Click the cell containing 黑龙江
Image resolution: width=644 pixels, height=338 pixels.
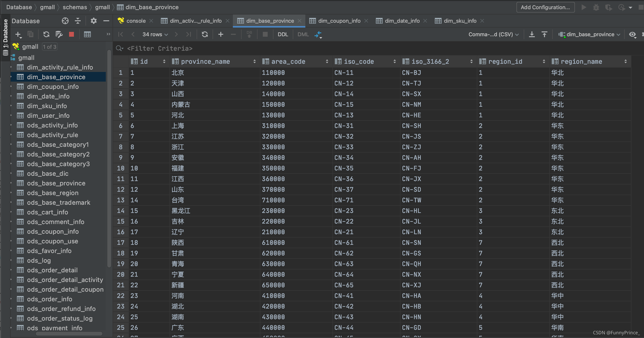pyautogui.click(x=215, y=211)
